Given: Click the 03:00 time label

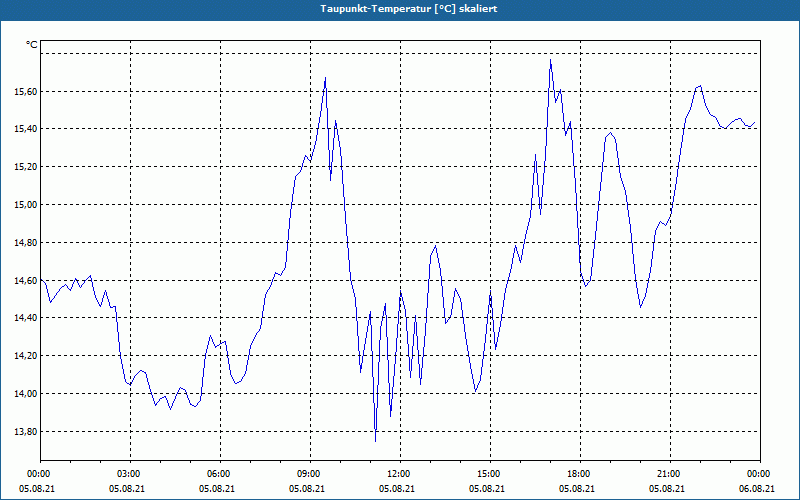Looking at the screenshot, I should (x=131, y=474).
